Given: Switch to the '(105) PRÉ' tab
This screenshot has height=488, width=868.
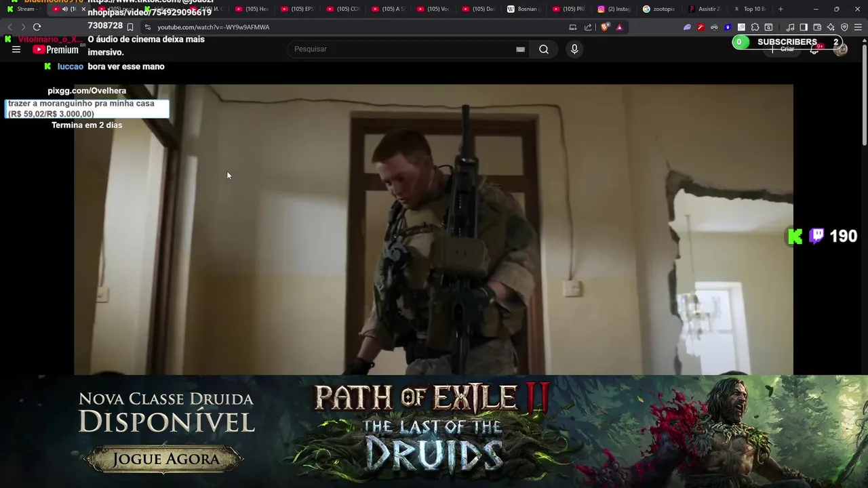Looking at the screenshot, I should pos(570,9).
